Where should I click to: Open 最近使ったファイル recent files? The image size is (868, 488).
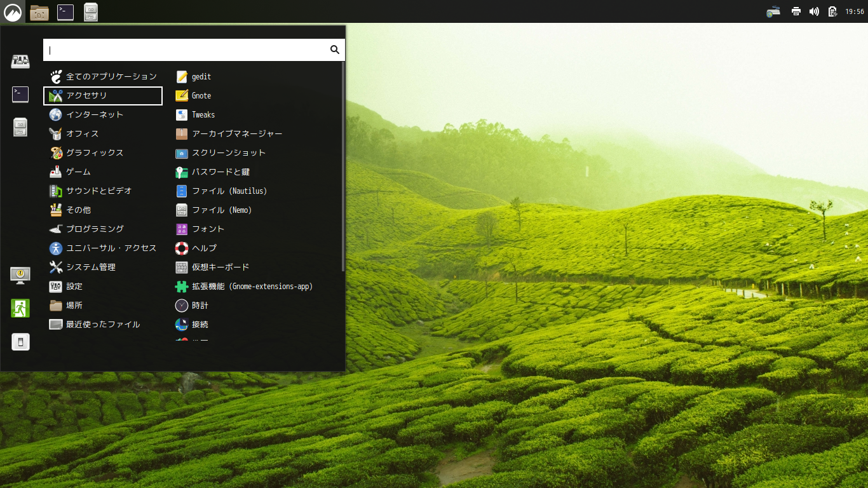[103, 325]
